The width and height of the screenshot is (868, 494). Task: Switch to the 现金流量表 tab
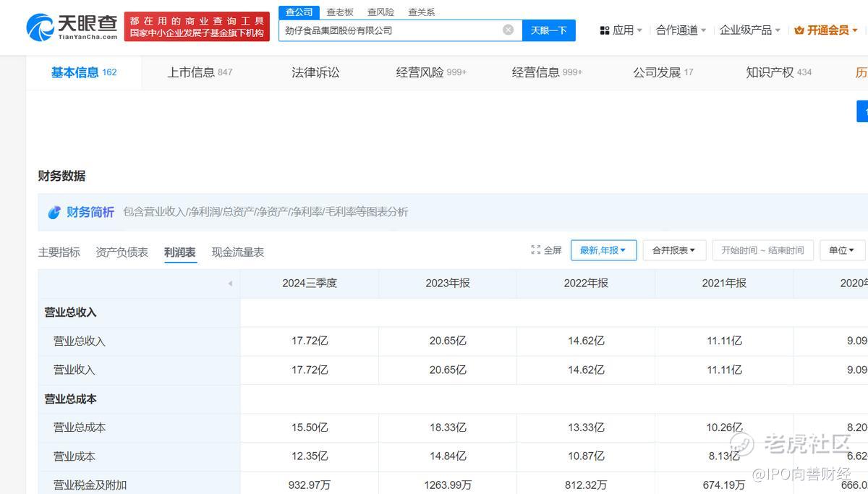[x=237, y=252]
